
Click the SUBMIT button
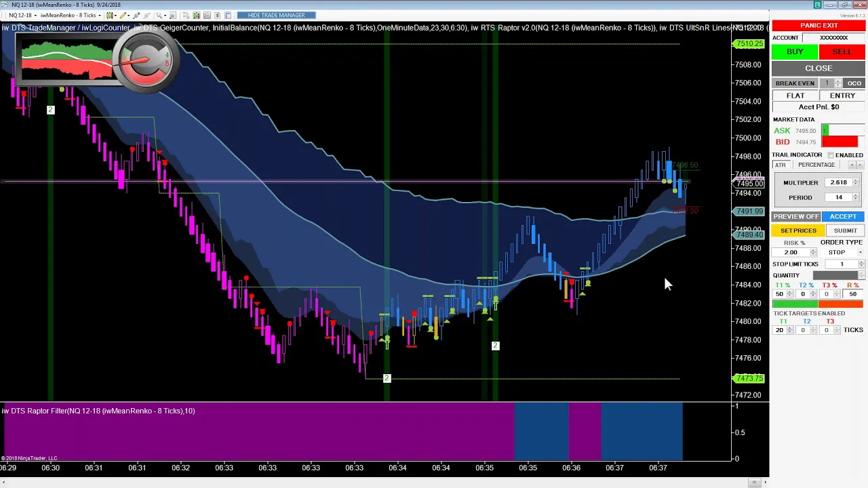point(845,230)
